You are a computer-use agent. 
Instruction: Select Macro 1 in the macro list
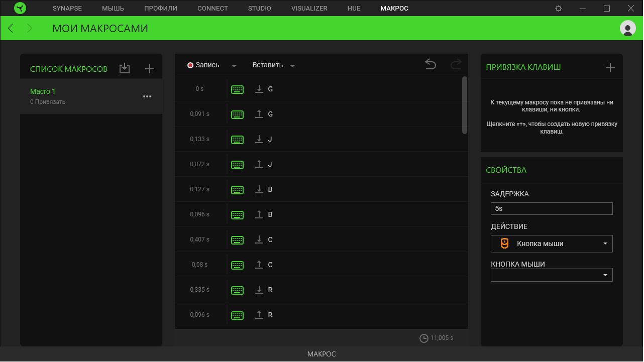coord(91,96)
